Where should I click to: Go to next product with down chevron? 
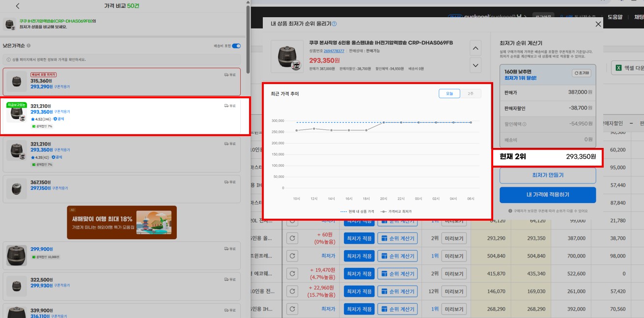[476, 65]
